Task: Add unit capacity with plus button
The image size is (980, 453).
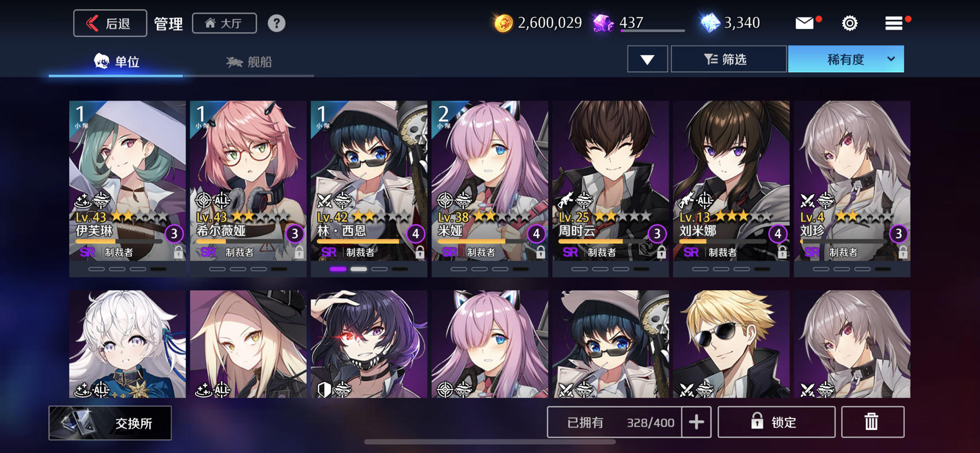Action: [x=696, y=422]
